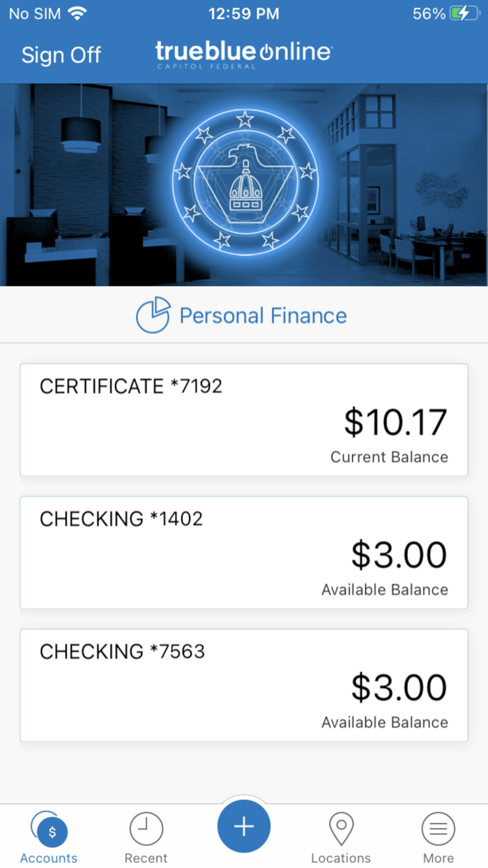Image resolution: width=488 pixels, height=868 pixels.
Task: Switch to the Accounts tab
Action: (x=49, y=837)
